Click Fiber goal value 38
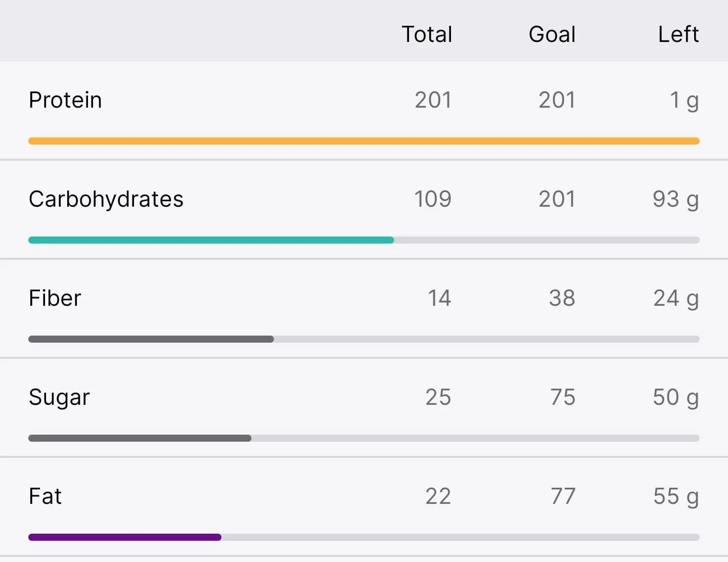728x562 pixels. click(562, 298)
